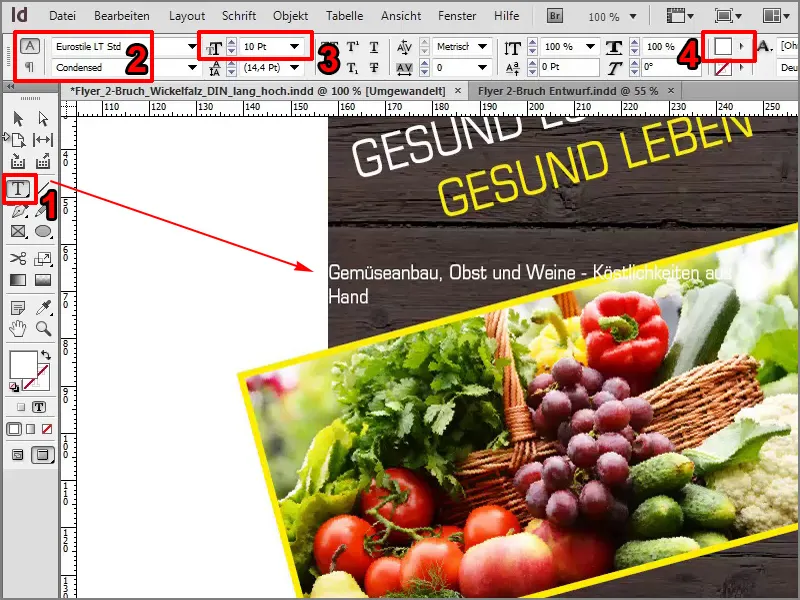The width and height of the screenshot is (800, 600).
Task: Open the Hilfe menu
Action: 506,16
